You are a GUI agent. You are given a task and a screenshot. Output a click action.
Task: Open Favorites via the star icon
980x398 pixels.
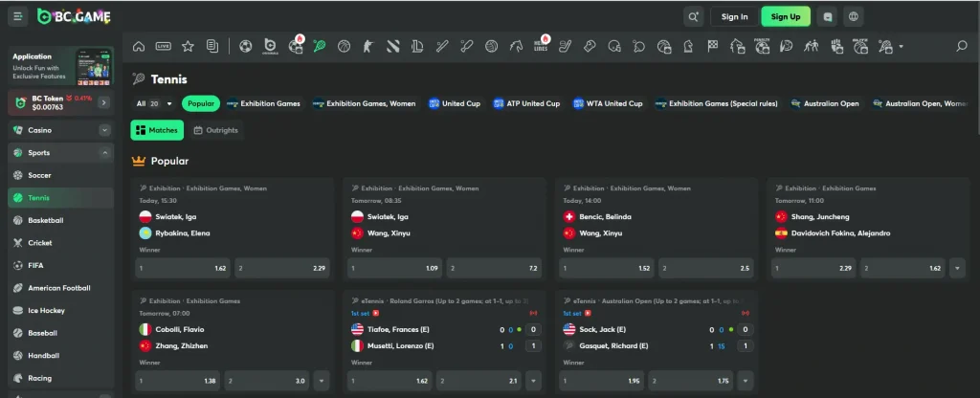click(188, 46)
